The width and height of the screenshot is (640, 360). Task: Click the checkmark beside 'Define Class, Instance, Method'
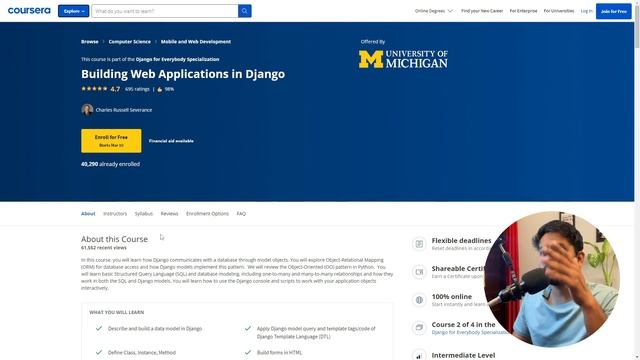tap(99, 352)
